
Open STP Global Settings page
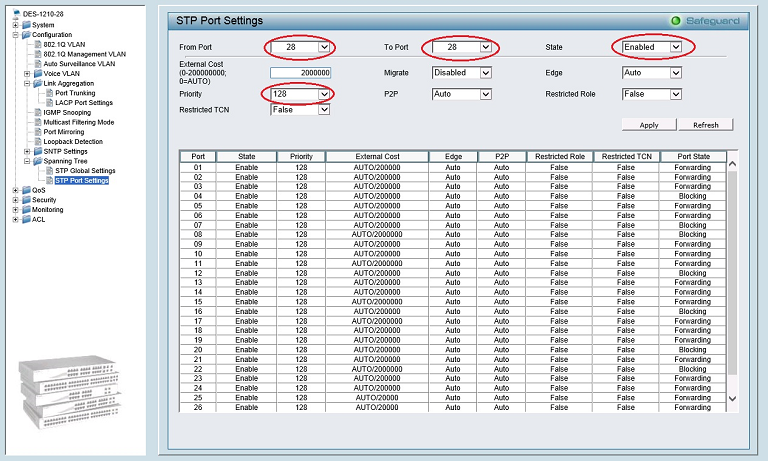click(x=85, y=171)
